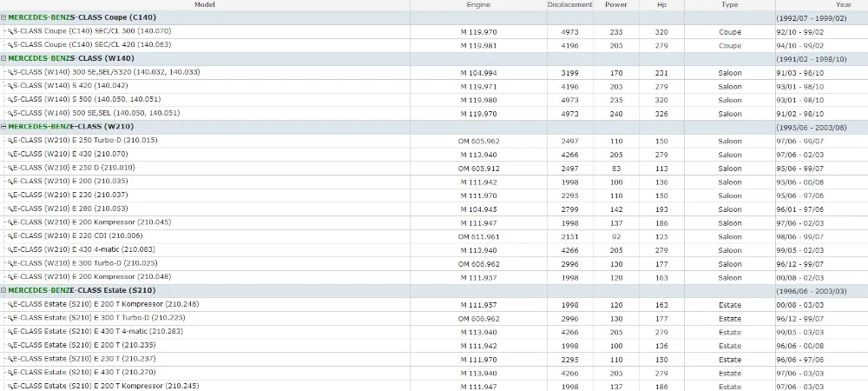Sort by the Displacement column header
Viewport: 868px width, 391px height.
(570, 4)
